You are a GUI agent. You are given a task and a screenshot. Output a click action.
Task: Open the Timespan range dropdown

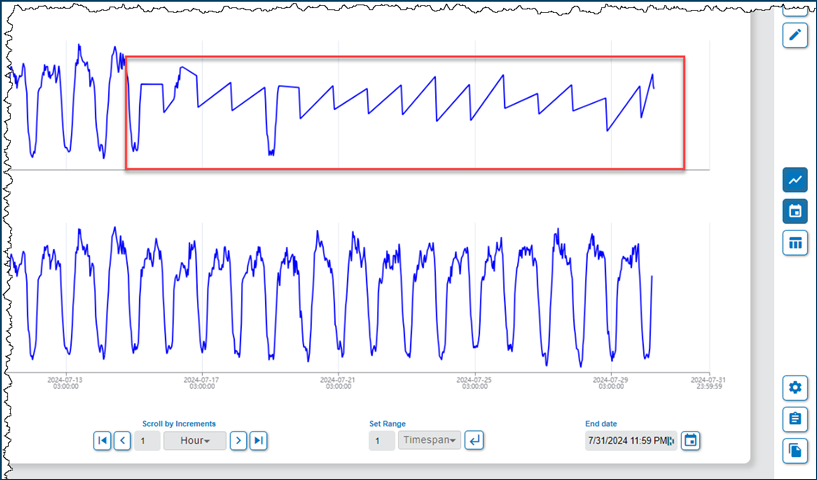[430, 440]
